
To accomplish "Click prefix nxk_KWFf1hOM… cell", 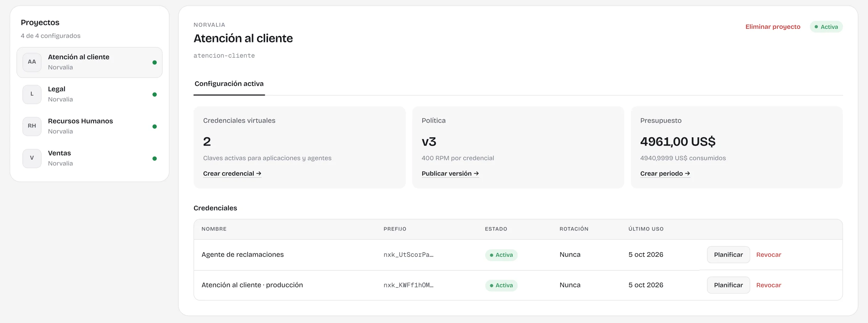I will [x=408, y=285].
